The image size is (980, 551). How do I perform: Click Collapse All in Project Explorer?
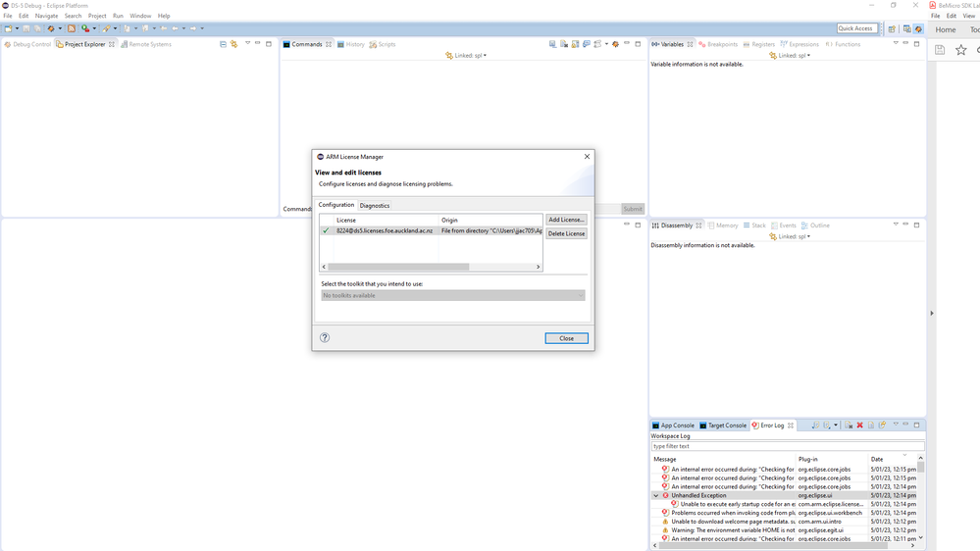[x=223, y=44]
